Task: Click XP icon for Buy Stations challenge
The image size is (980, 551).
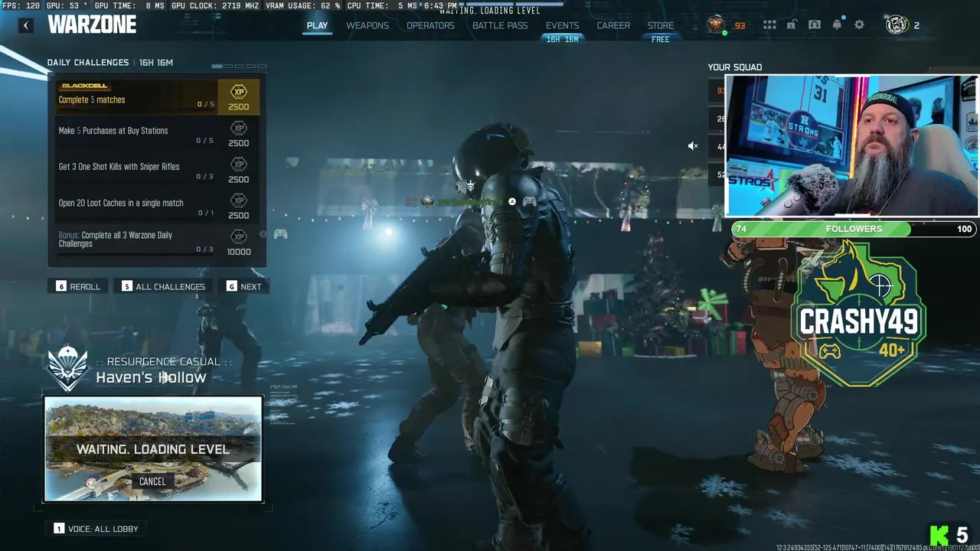Action: [x=239, y=129]
